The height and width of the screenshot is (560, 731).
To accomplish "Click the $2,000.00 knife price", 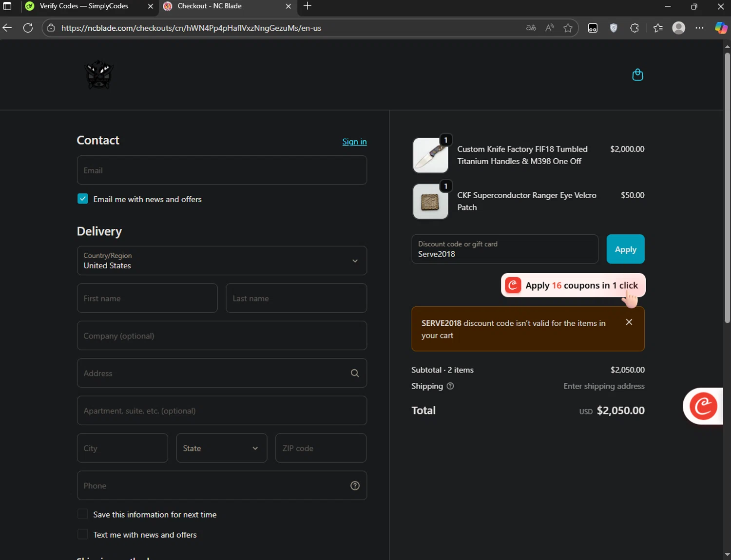I will pyautogui.click(x=627, y=149).
